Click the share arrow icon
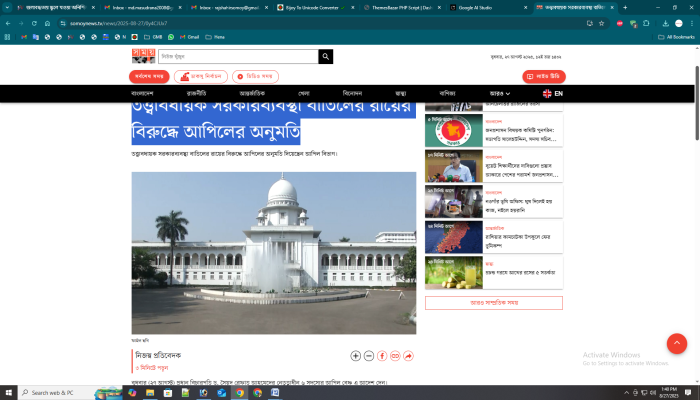Viewport: 700px width, 400px height. click(x=408, y=356)
